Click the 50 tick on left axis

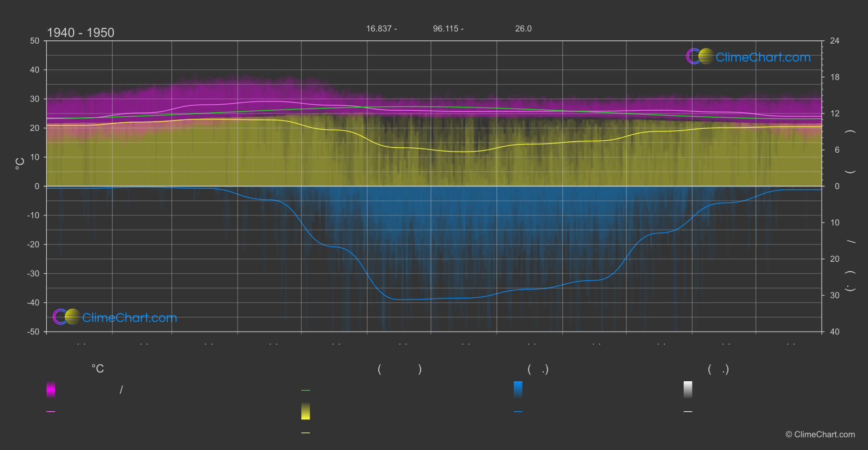pos(35,41)
